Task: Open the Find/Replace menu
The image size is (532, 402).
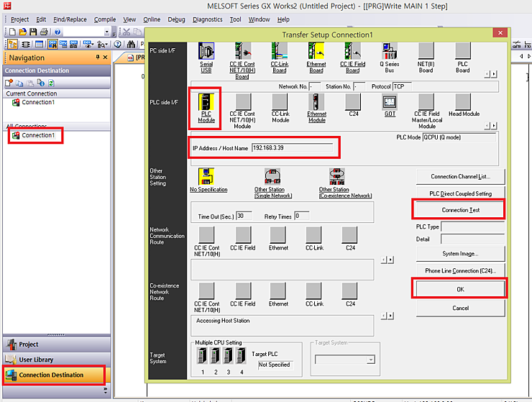Action: pyautogui.click(x=70, y=19)
